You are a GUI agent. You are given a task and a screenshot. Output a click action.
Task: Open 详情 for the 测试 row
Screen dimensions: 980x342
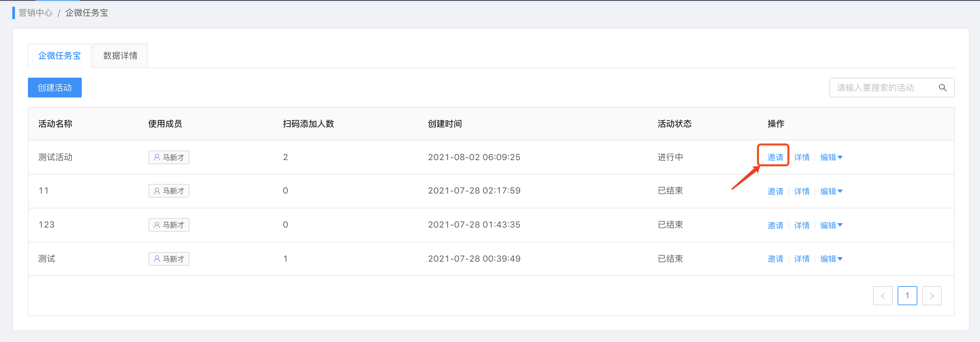[802, 259]
